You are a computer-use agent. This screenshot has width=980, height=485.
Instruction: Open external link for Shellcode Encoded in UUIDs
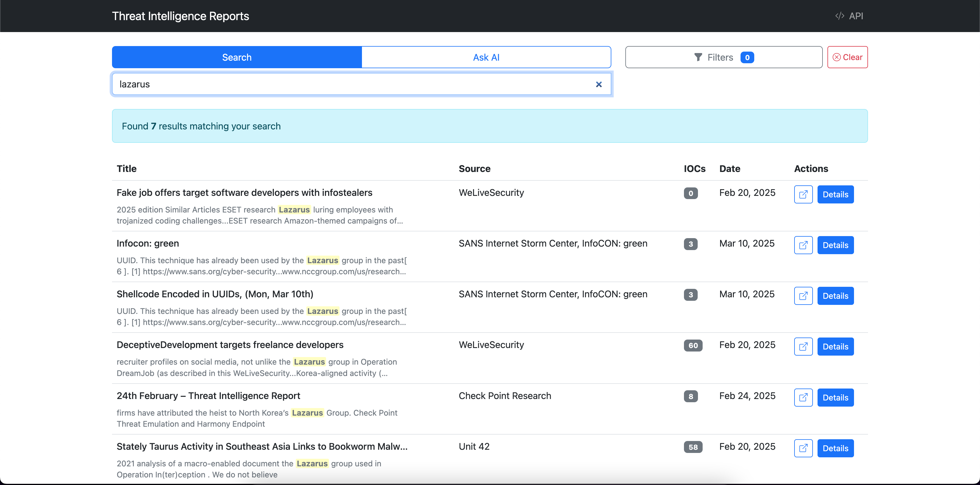coord(803,296)
